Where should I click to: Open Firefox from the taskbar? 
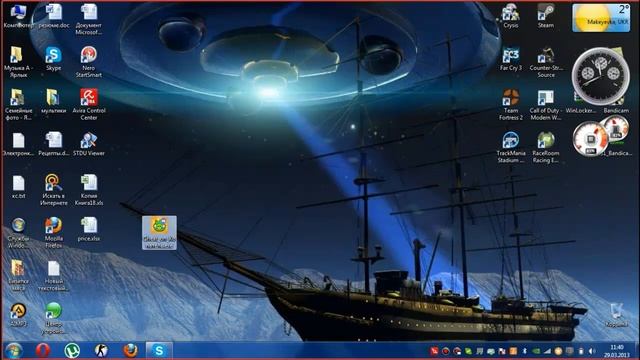tap(131, 351)
